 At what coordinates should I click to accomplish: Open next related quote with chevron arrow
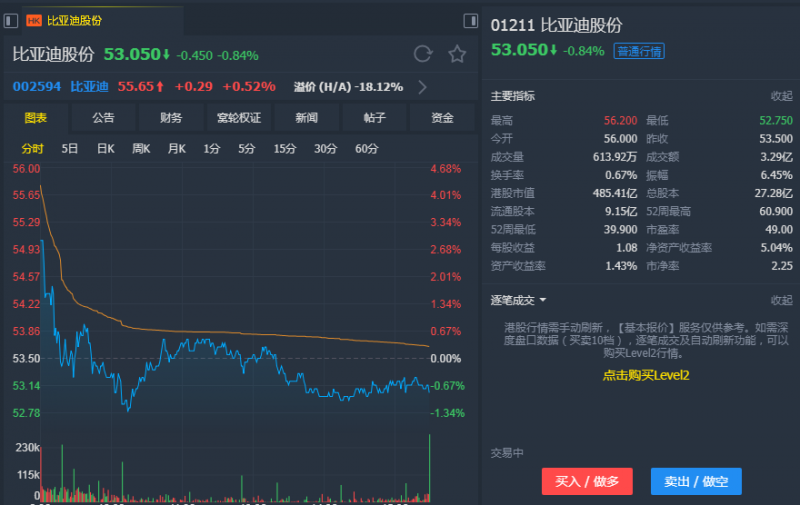point(422,87)
